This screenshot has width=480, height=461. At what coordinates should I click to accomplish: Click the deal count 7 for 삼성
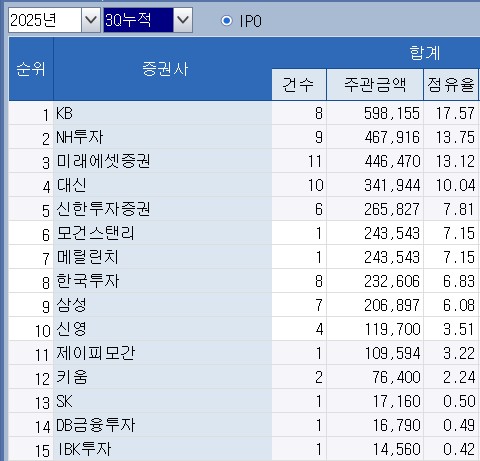[x=319, y=305]
